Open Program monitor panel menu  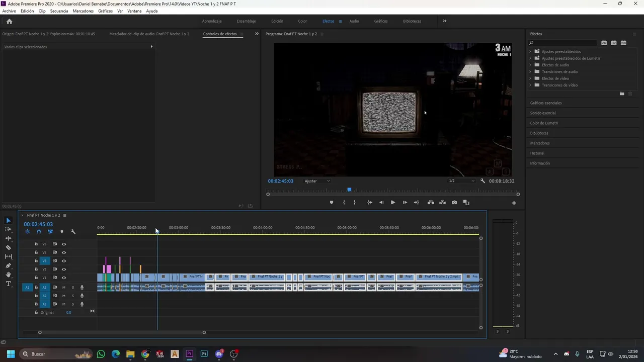(x=322, y=34)
